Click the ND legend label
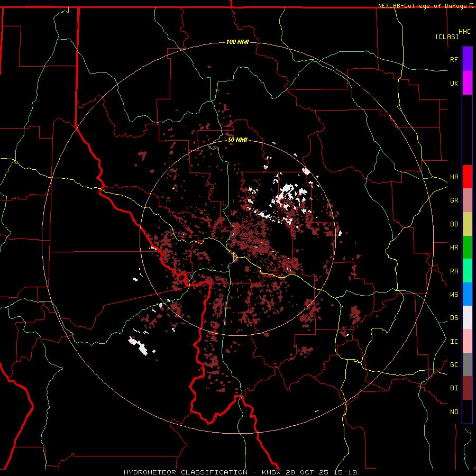The width and height of the screenshot is (476, 476). 454,412
